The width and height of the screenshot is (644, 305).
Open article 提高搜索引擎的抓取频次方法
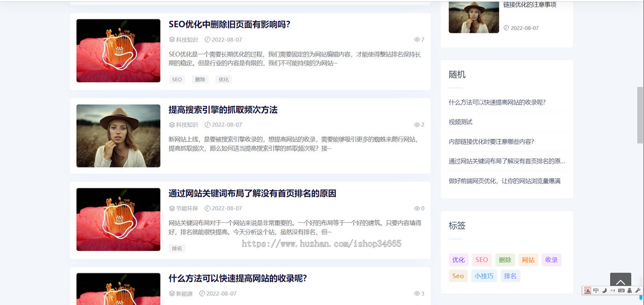[223, 110]
